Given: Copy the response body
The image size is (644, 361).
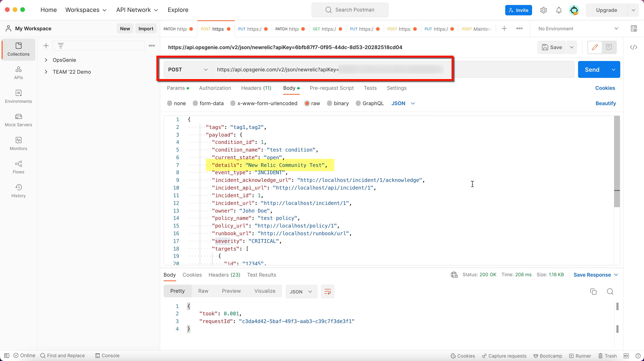Looking at the screenshot, I should 593,291.
